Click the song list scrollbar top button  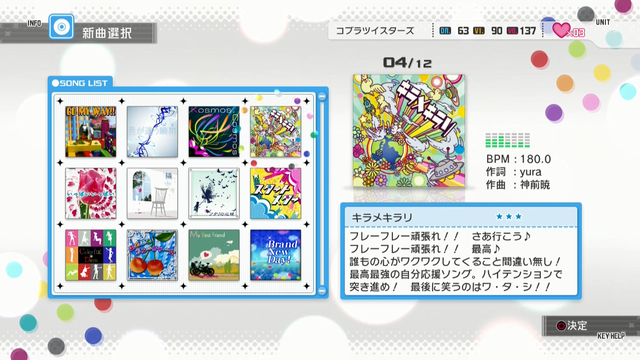click(x=322, y=97)
